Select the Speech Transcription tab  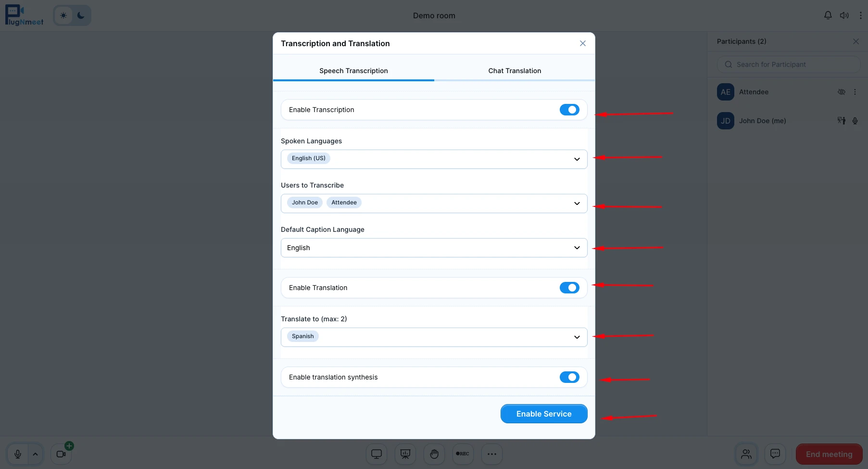coord(353,71)
